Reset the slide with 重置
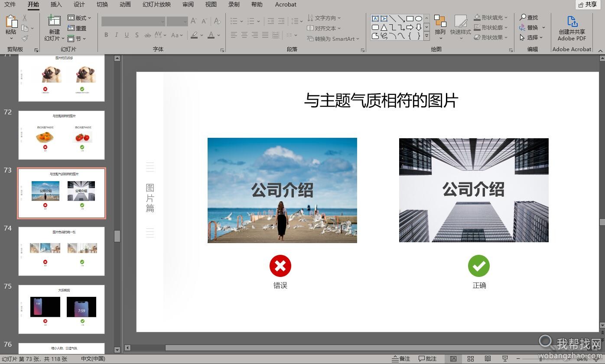 (77, 28)
